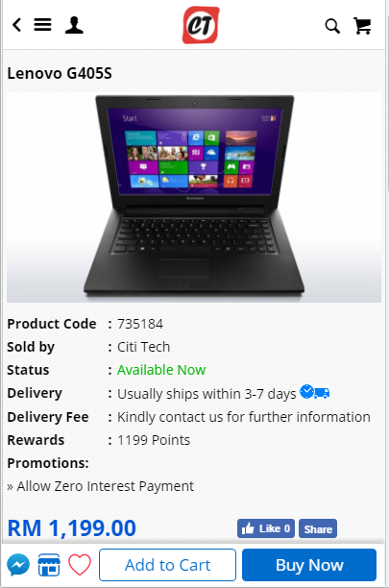View the shopping cart
The width and height of the screenshot is (389, 588).
362,26
